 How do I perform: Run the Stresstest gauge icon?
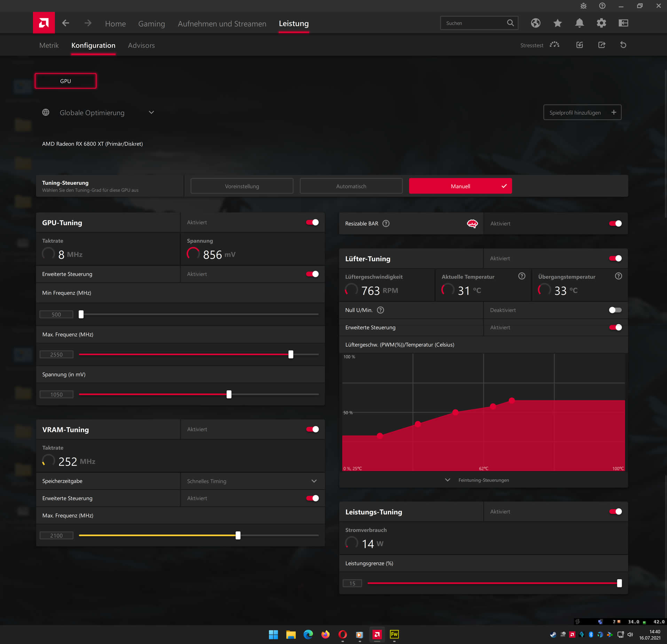tap(554, 45)
